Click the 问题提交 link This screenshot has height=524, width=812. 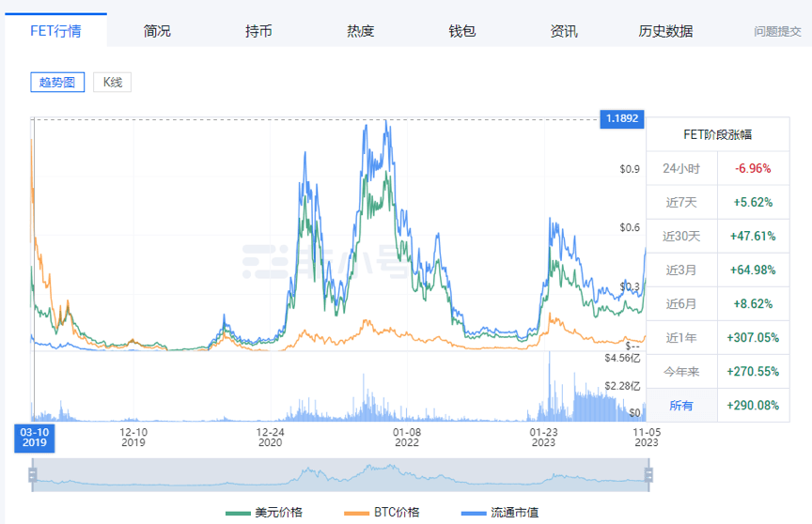777,31
